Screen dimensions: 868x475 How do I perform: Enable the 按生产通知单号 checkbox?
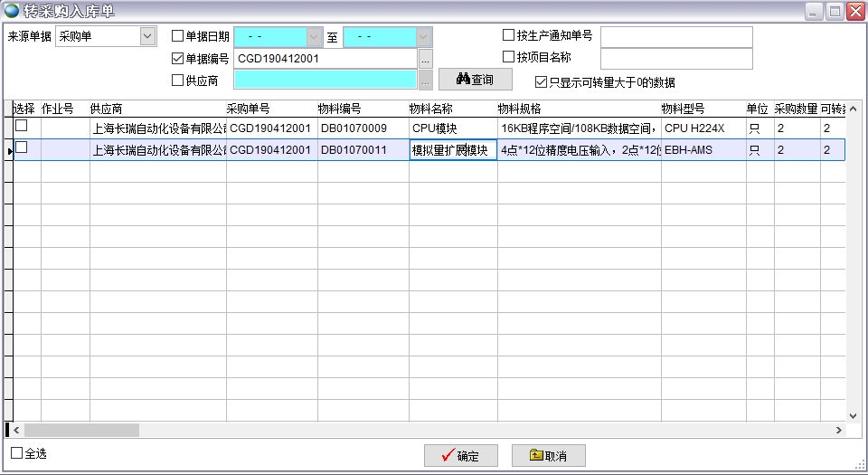[x=508, y=35]
